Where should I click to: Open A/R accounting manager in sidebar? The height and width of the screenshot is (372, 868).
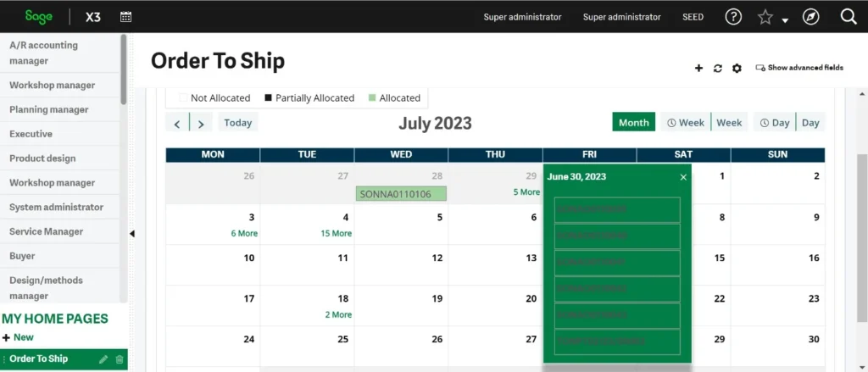point(60,53)
